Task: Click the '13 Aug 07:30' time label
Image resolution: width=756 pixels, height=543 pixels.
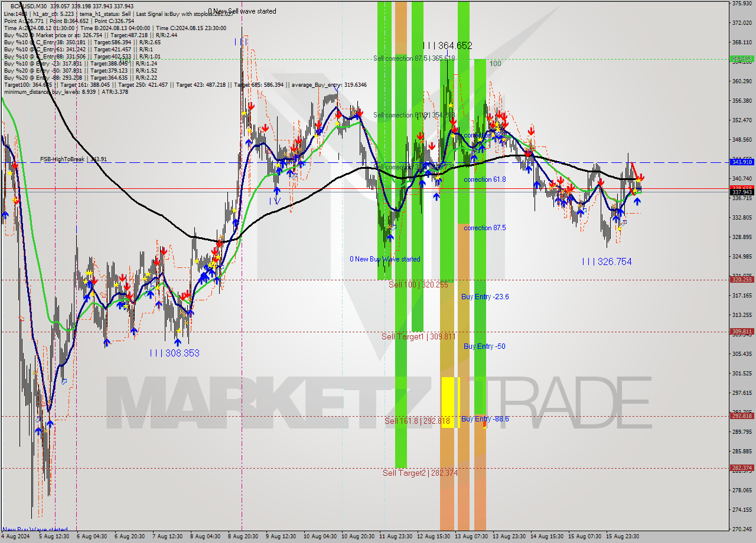Action: [471, 537]
